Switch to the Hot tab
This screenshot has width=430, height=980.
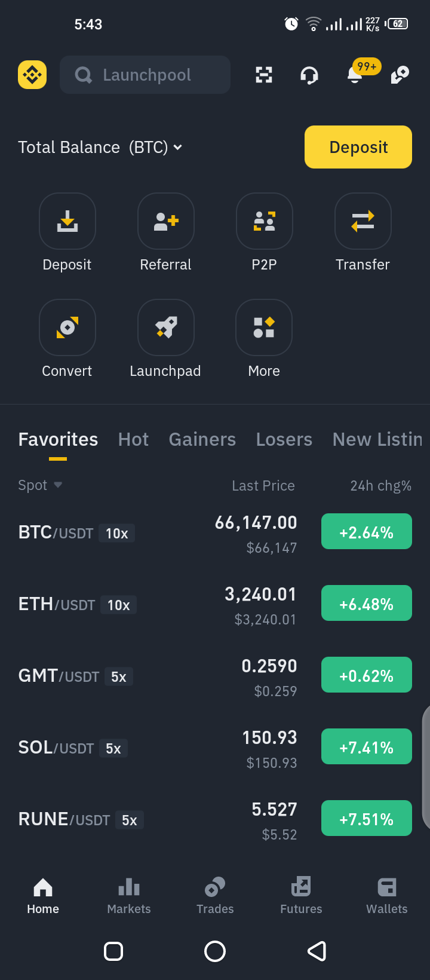[133, 439]
